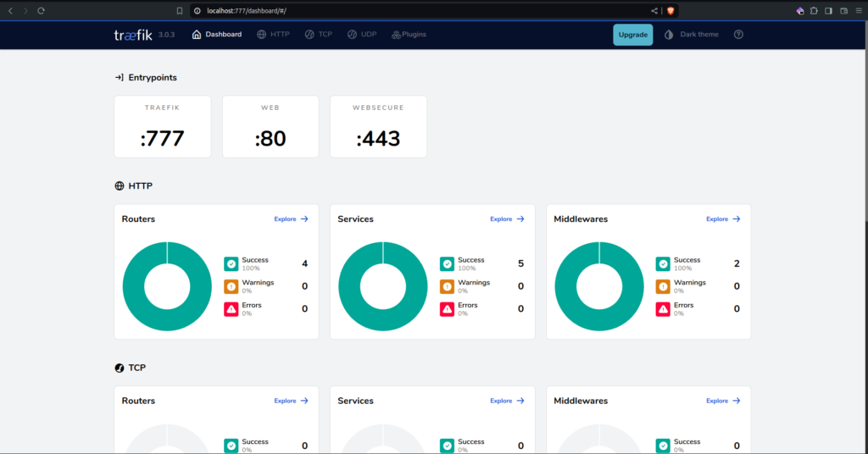Click the Upgrade button

632,34
